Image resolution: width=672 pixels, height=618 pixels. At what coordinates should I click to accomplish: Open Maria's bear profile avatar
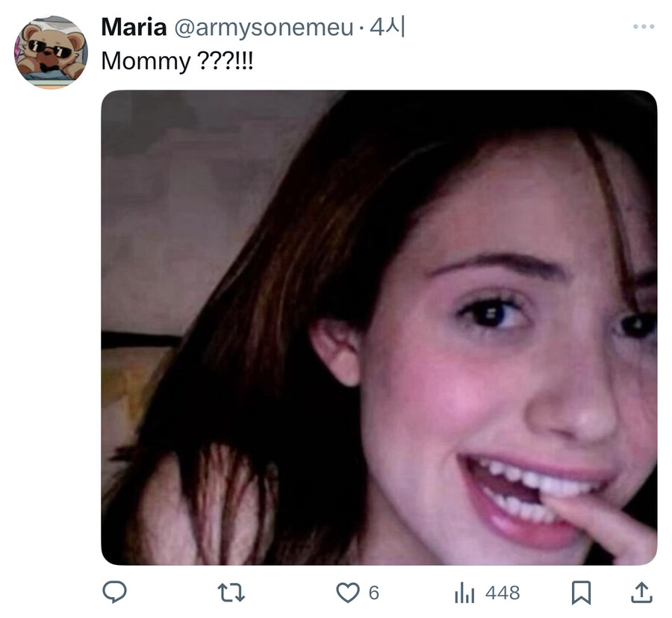coord(51,52)
